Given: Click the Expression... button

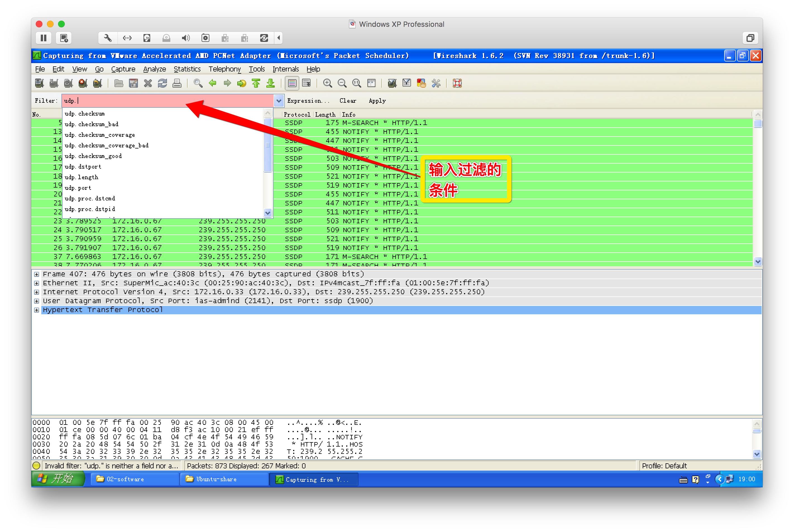Looking at the screenshot, I should click(308, 101).
